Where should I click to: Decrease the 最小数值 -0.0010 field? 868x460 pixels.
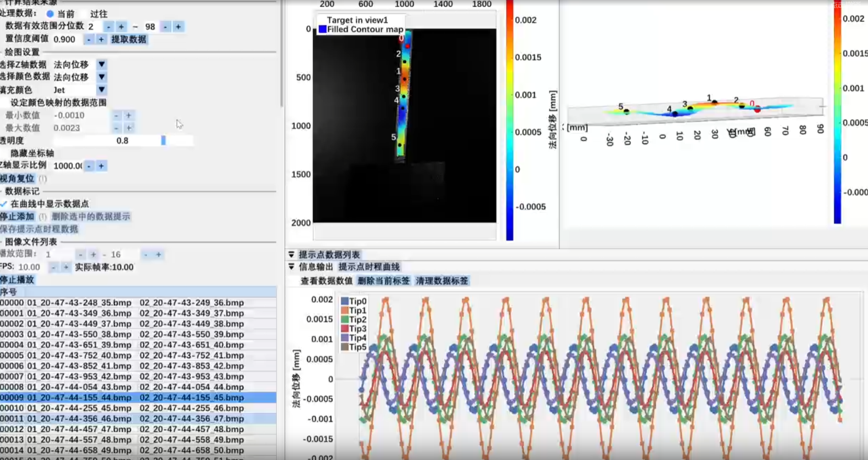tap(117, 116)
